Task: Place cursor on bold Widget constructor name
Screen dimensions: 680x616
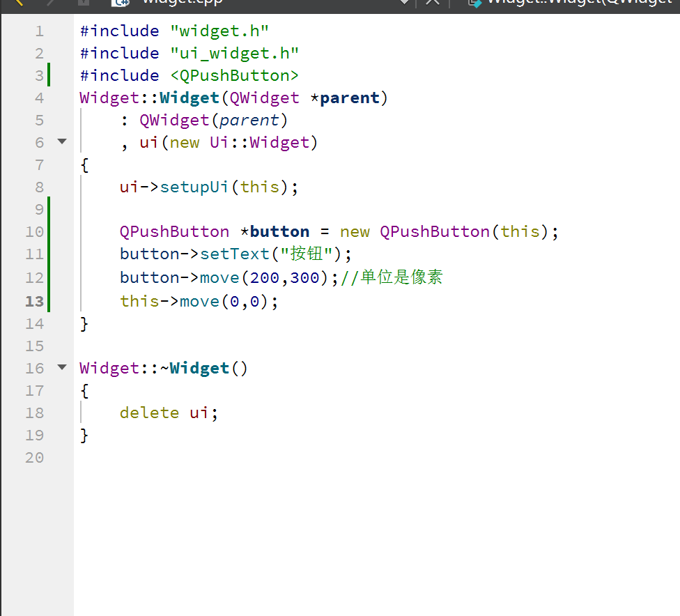Action: click(x=190, y=98)
